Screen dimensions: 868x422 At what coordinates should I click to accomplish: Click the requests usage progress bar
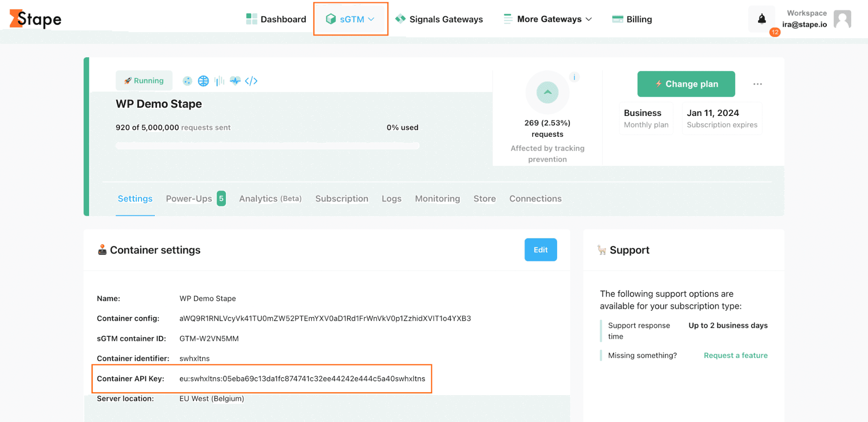[267, 146]
